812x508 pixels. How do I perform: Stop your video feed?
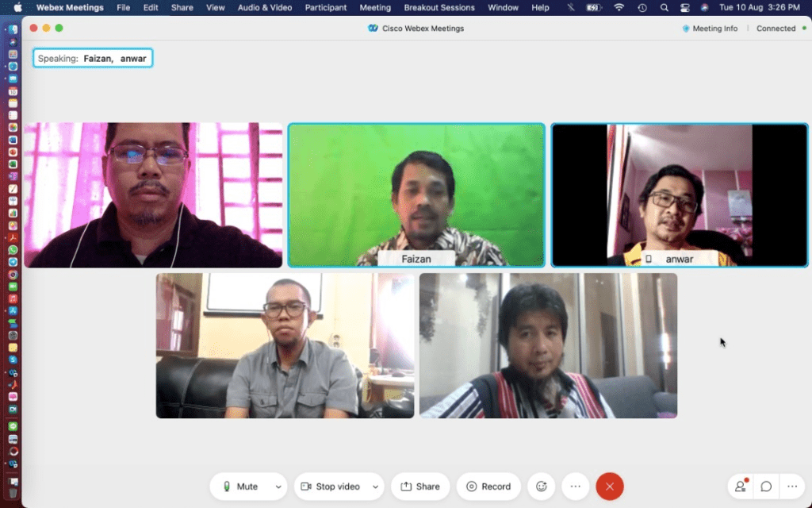(331, 487)
